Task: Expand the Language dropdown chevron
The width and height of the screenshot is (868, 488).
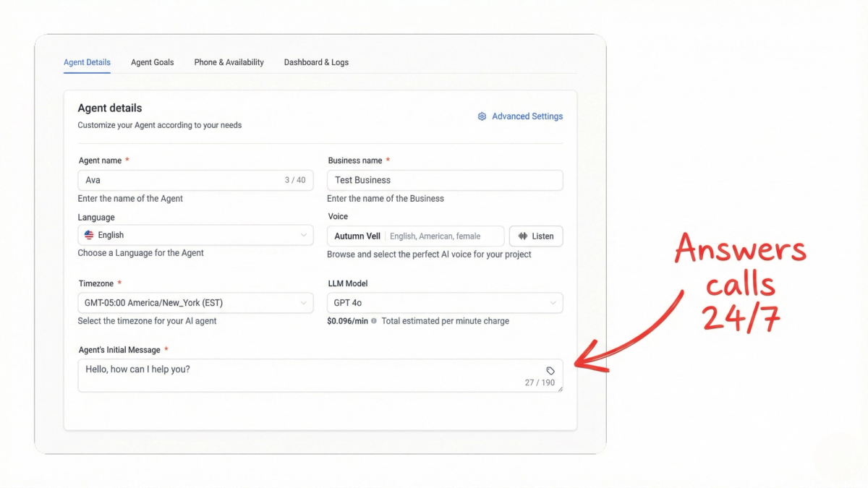Action: click(304, 235)
